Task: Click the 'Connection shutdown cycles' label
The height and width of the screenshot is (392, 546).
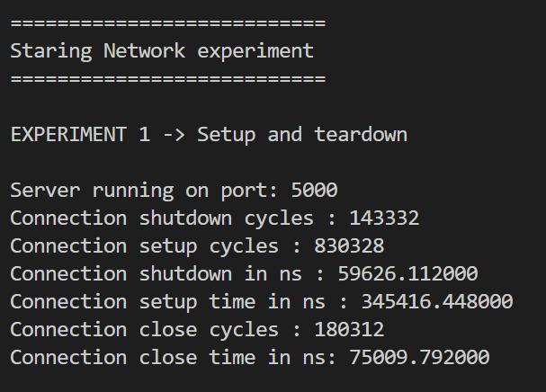Action: point(162,219)
